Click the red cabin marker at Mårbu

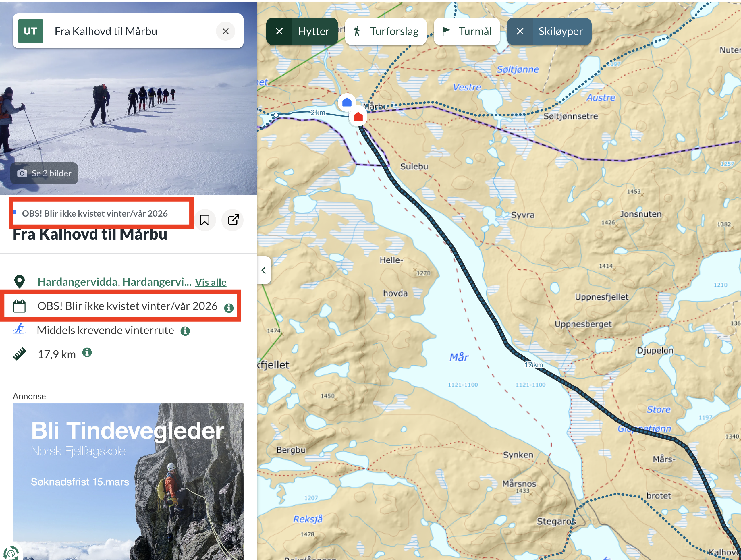[x=358, y=117]
